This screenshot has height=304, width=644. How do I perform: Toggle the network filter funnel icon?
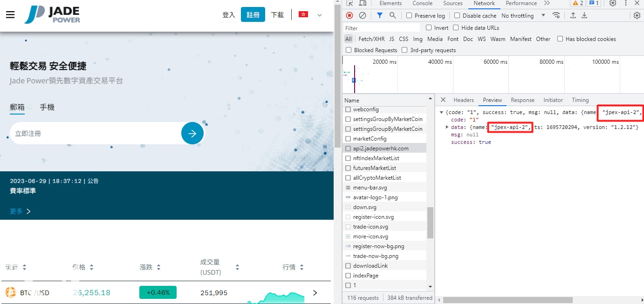(x=380, y=15)
